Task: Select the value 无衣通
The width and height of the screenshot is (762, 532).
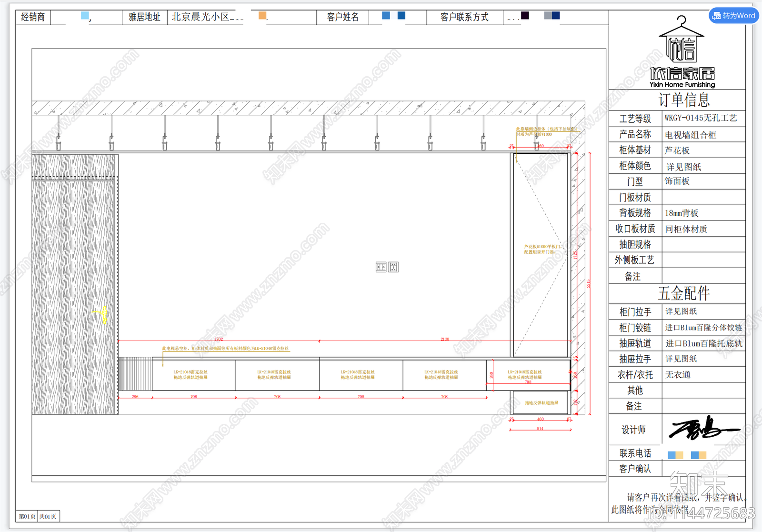Action: tap(678, 375)
